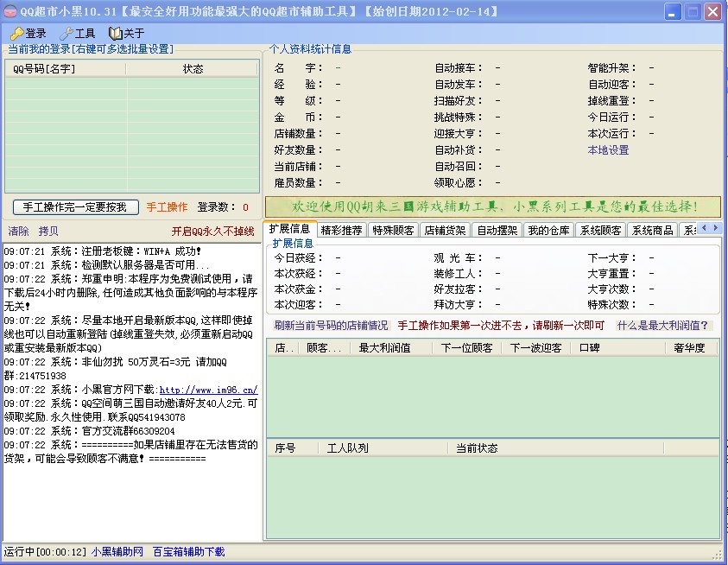This screenshot has width=728, height=565.
Task: Open the www.im96.cn link in log
Action: 208,390
